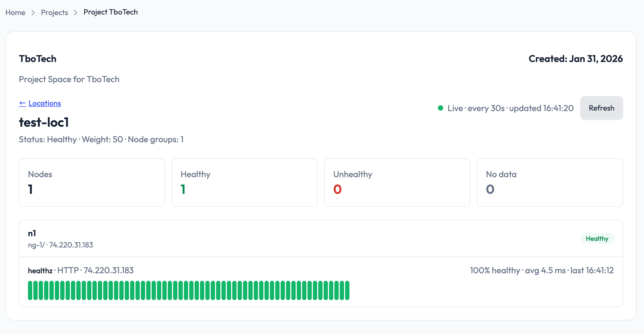The width and height of the screenshot is (644, 335).
Task: Click the Project Space for TboTech description
Action: coord(69,79)
